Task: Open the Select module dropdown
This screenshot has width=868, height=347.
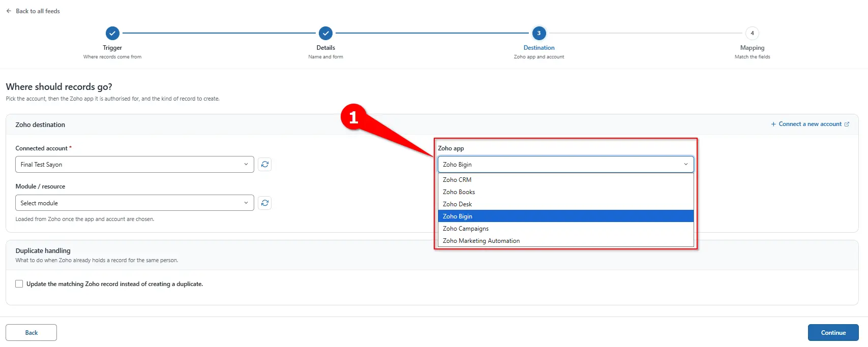Action: click(x=135, y=203)
